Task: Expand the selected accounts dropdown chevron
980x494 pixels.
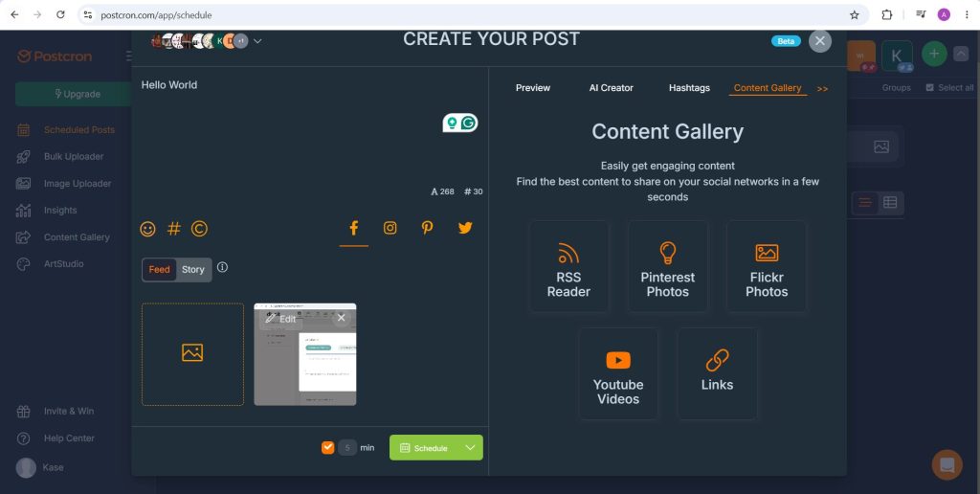Action: point(257,41)
